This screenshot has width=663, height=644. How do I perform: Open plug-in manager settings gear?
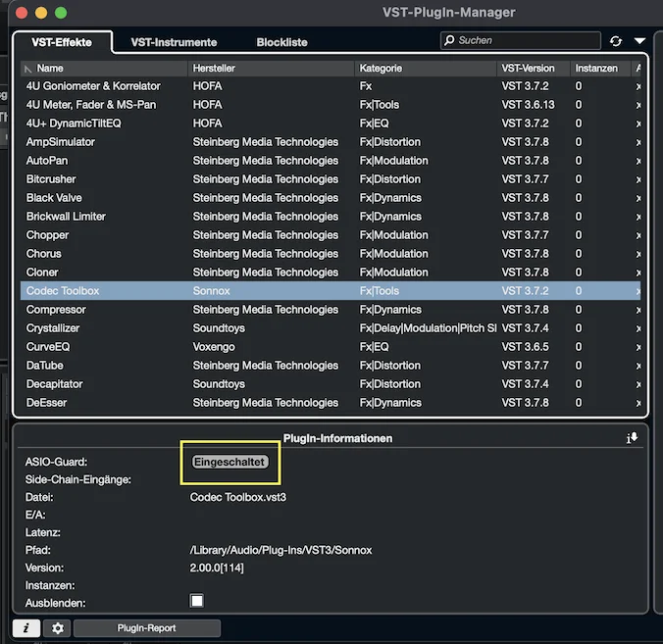(58, 628)
